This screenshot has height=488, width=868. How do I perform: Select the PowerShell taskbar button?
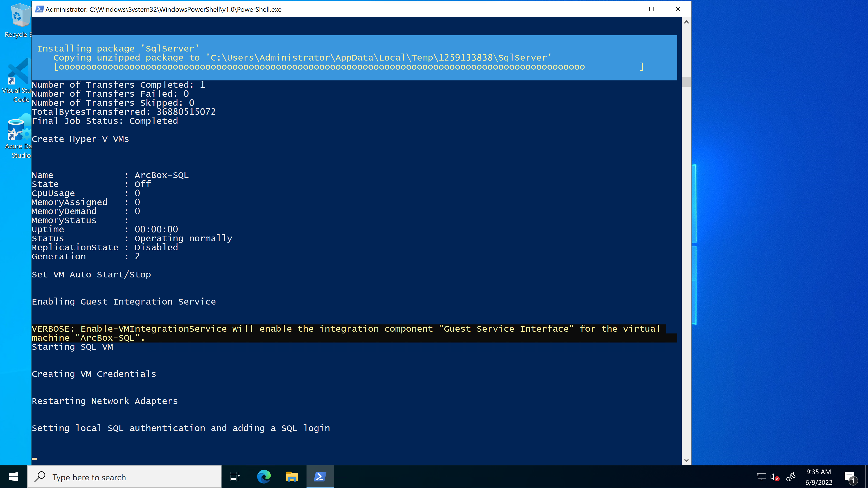(x=320, y=477)
